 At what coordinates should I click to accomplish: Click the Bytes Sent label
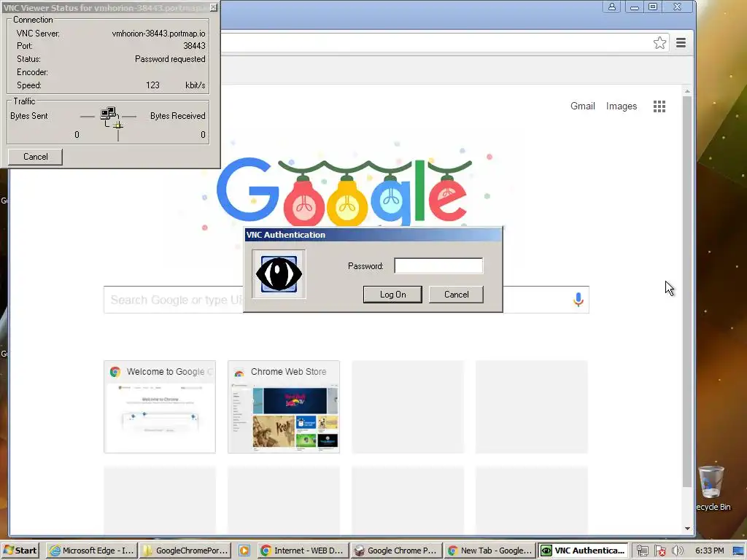(x=29, y=116)
